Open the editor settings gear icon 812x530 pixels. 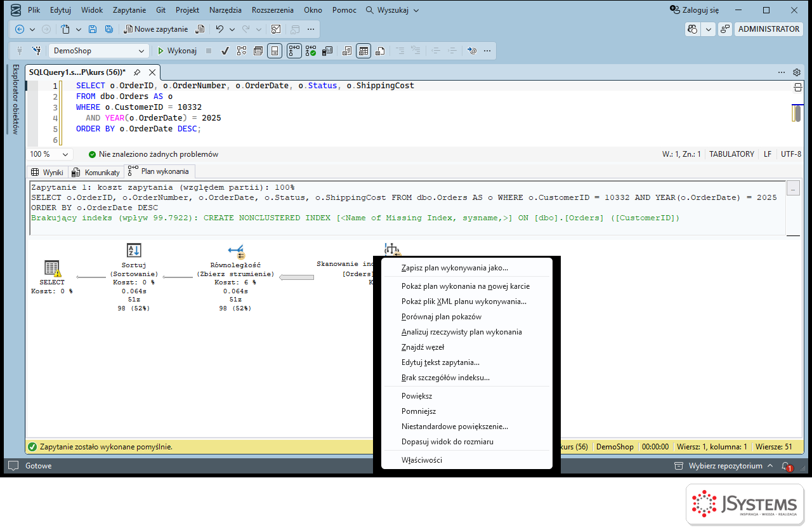797,72
